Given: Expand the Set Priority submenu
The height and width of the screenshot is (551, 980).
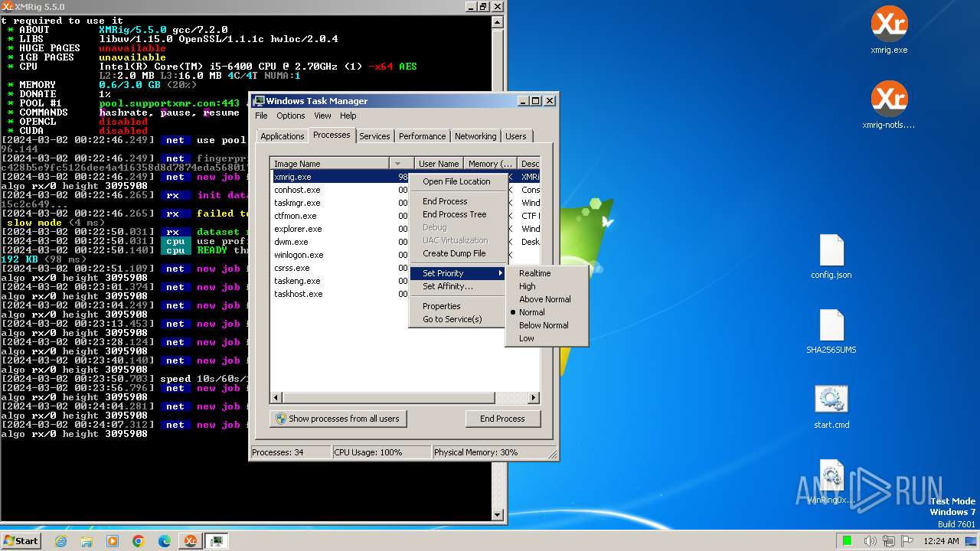Looking at the screenshot, I should (459, 273).
